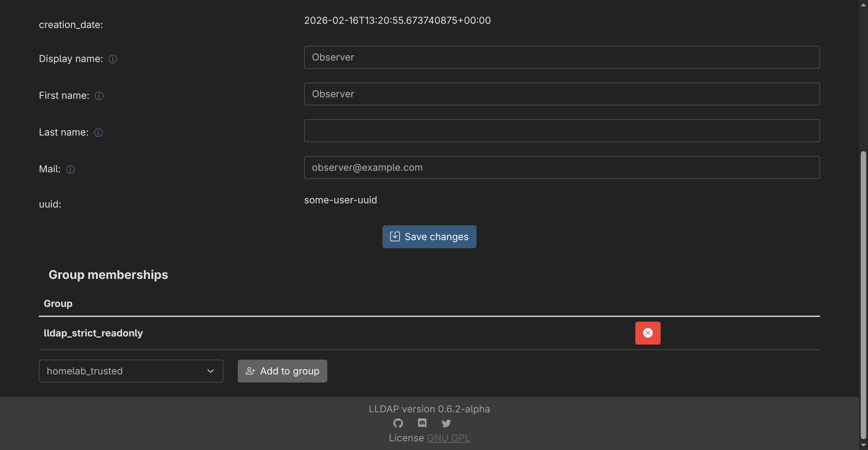Click the Mail info icon
Image resolution: width=868 pixels, height=450 pixels.
(71, 169)
